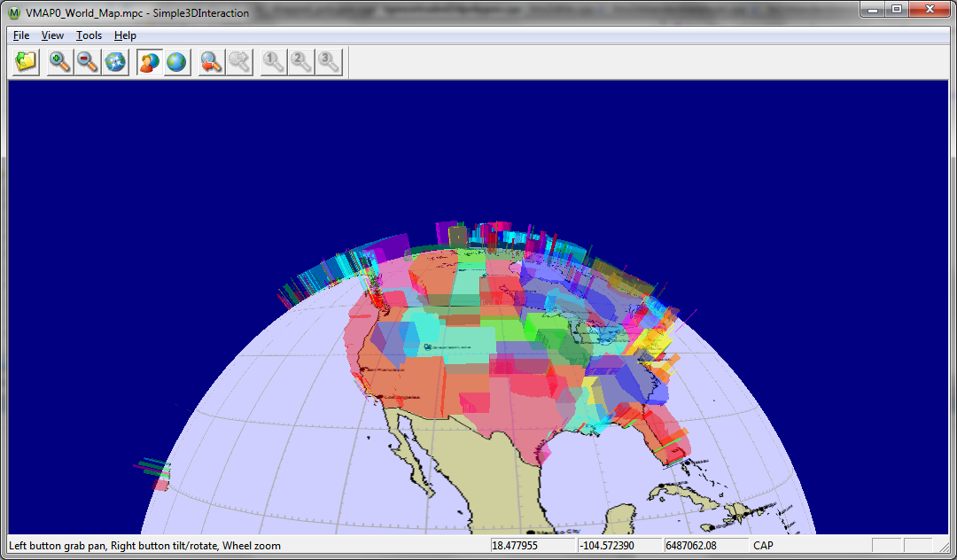Click the application icon in title bar

(14, 12)
